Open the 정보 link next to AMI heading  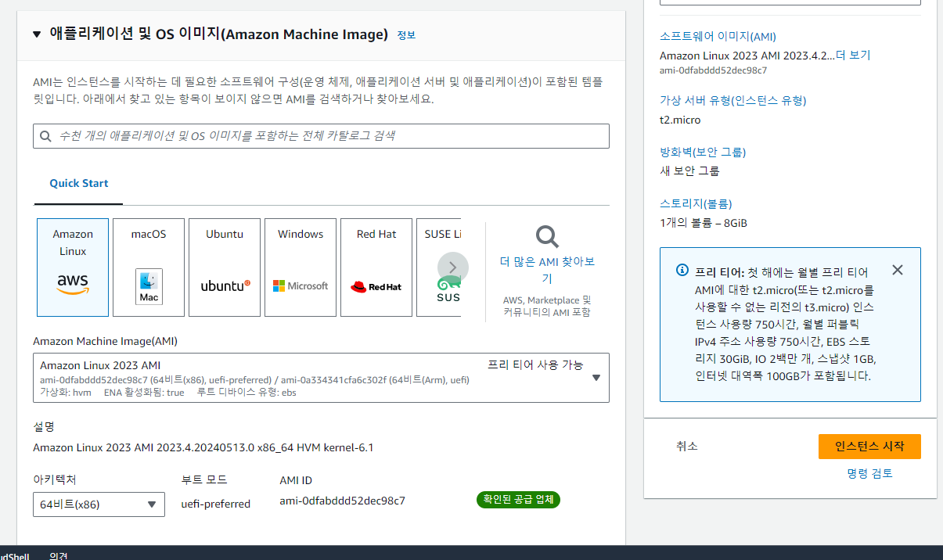click(x=406, y=35)
